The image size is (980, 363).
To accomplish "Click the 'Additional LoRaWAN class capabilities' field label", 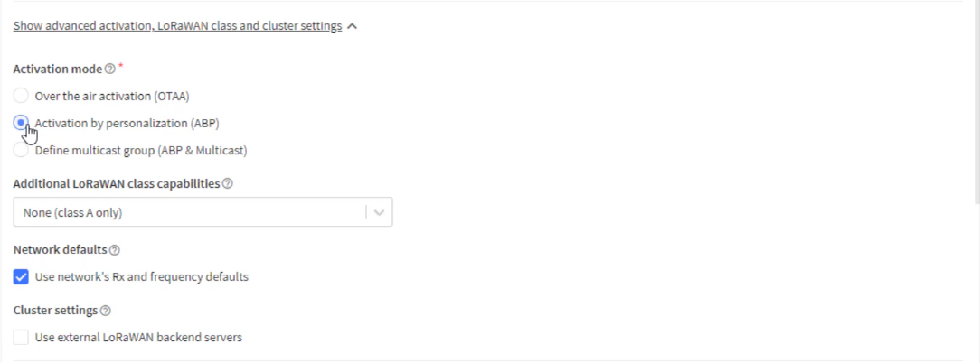I will click(x=117, y=183).
